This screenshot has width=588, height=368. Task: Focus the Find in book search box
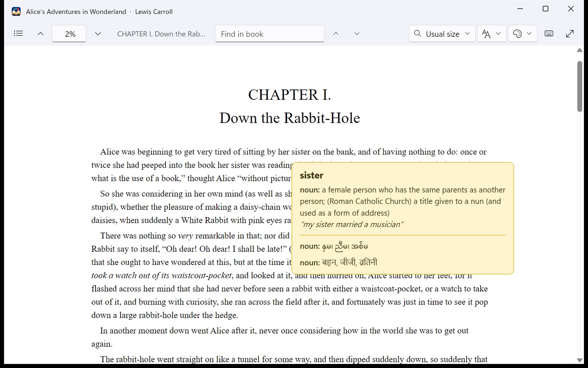(x=270, y=34)
